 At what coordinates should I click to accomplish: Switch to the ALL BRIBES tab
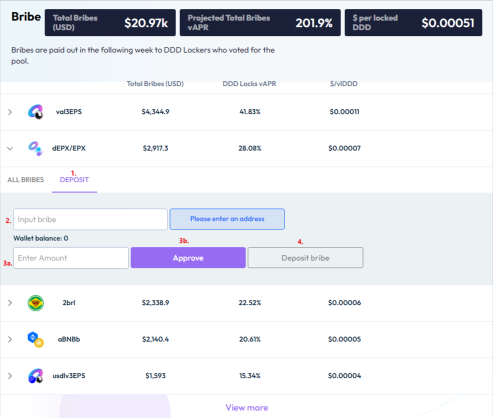pyautogui.click(x=26, y=180)
